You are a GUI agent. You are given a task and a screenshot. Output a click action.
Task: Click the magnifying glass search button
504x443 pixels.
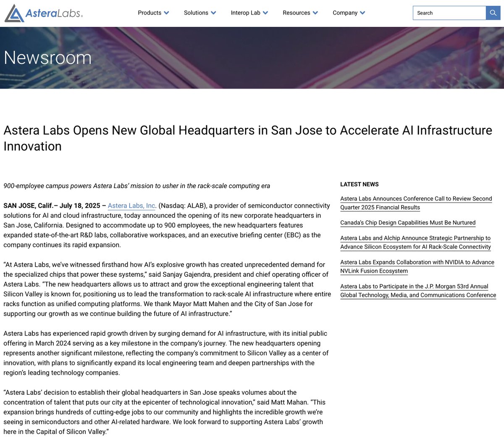[493, 13]
